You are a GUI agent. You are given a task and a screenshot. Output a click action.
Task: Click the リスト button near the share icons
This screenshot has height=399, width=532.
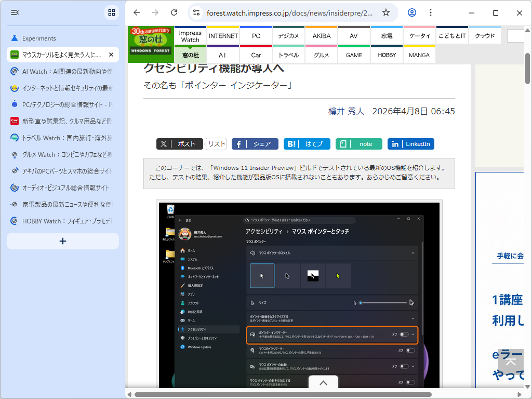(x=216, y=144)
